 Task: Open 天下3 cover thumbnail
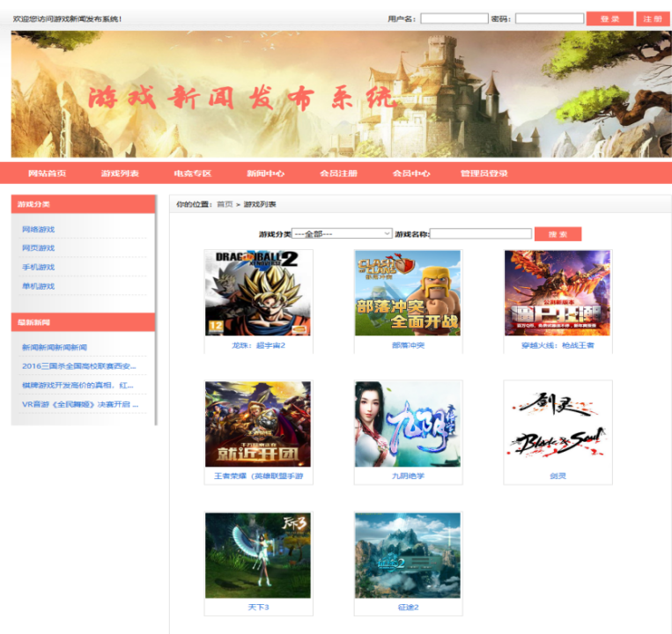click(x=258, y=555)
